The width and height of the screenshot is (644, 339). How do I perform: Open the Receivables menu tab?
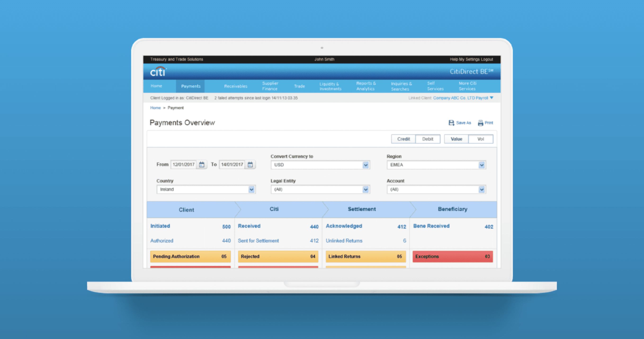(236, 86)
